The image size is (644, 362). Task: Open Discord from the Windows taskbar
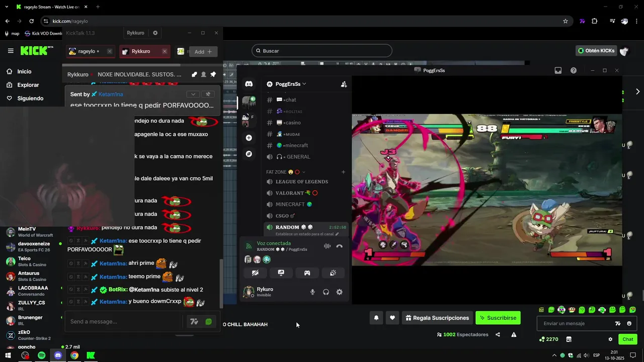point(58,355)
